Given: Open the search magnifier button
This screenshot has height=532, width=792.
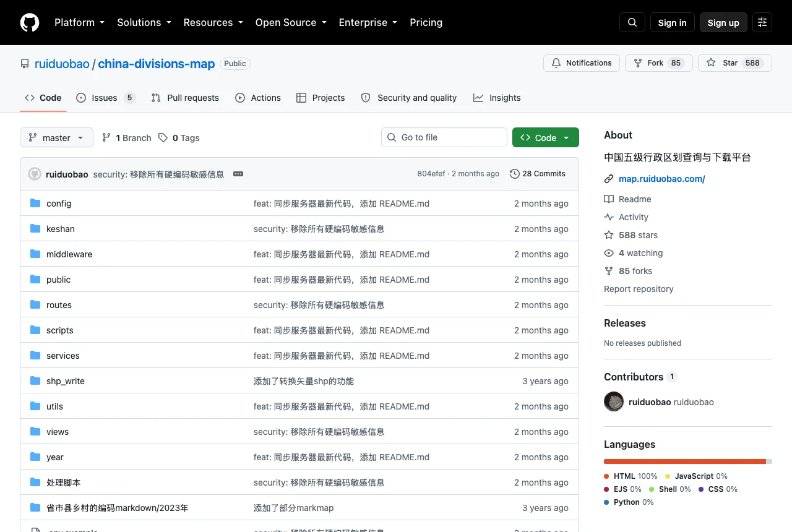Looking at the screenshot, I should pyautogui.click(x=632, y=22).
